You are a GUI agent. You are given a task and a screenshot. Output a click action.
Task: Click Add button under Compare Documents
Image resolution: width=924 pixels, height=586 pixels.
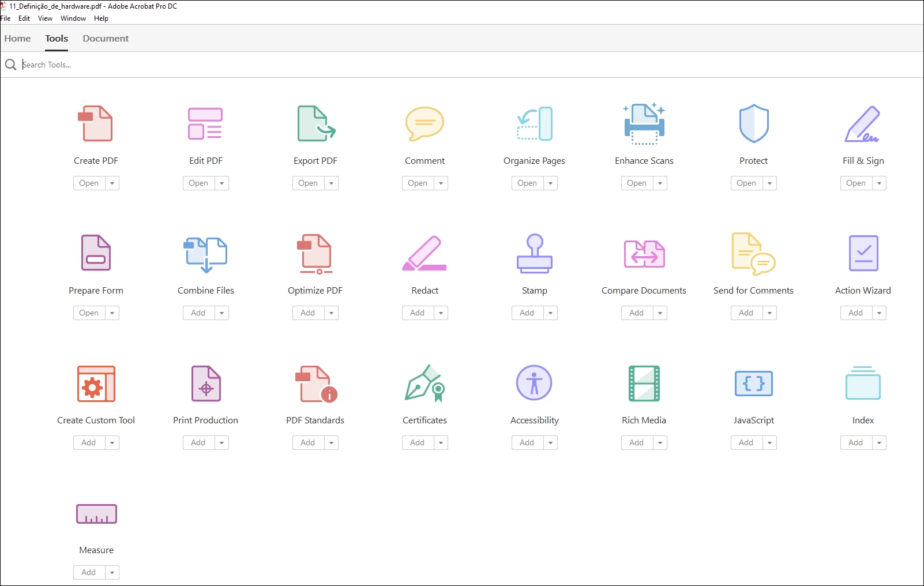[637, 313]
